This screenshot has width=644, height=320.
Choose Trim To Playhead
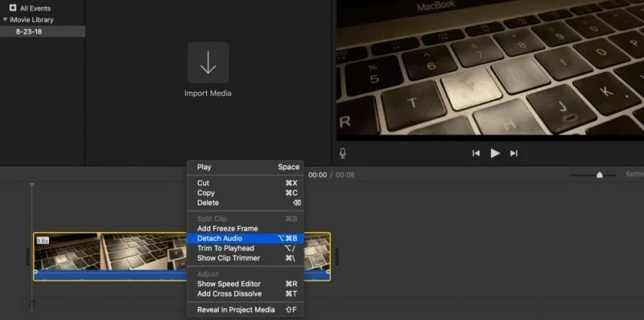(x=246, y=248)
